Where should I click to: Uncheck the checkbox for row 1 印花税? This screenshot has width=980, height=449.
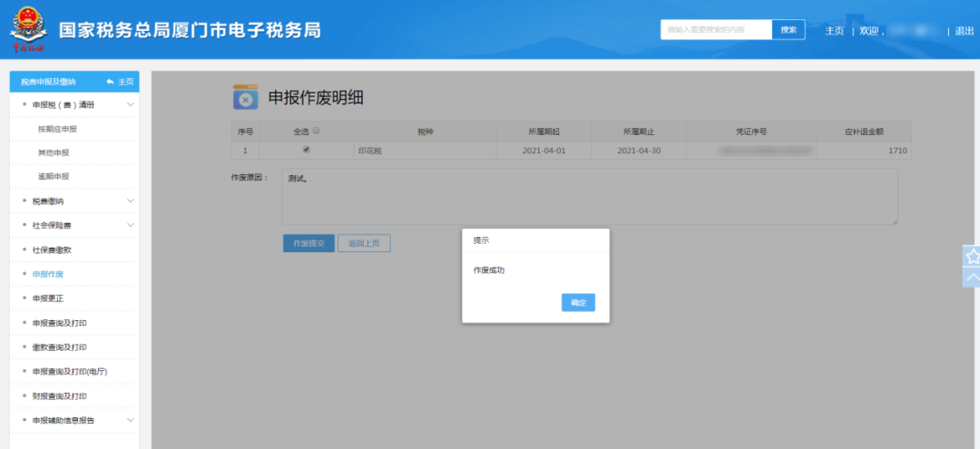[x=306, y=150]
